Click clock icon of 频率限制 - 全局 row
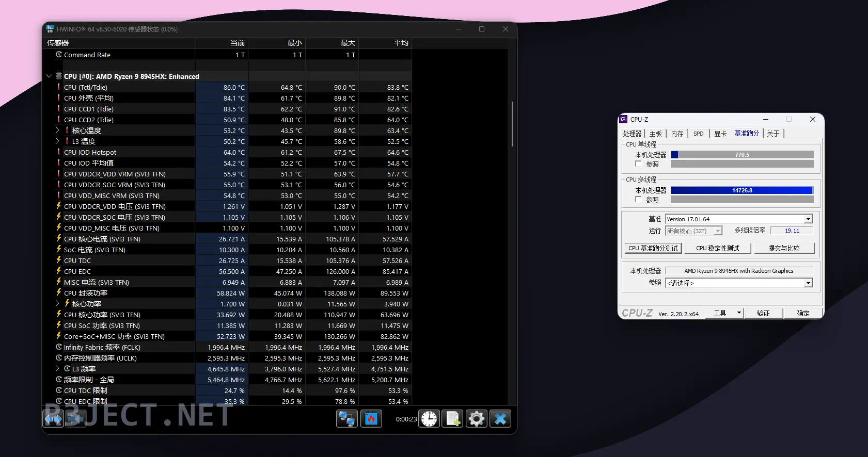This screenshot has height=457, width=868. 59,380
